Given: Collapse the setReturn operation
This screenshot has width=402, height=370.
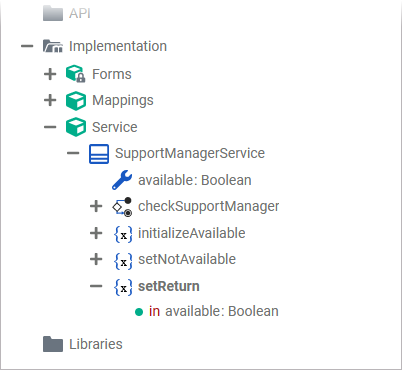Looking at the screenshot, I should [96, 286].
